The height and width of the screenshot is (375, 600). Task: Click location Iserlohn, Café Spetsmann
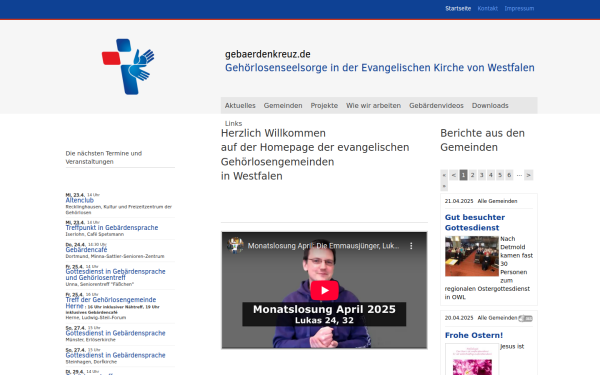pyautogui.click(x=95, y=234)
